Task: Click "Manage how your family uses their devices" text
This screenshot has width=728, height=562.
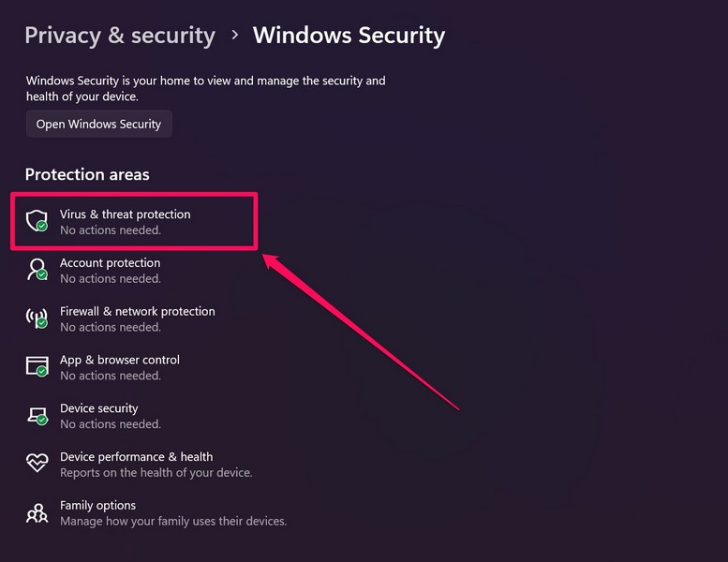Action: coord(173,521)
